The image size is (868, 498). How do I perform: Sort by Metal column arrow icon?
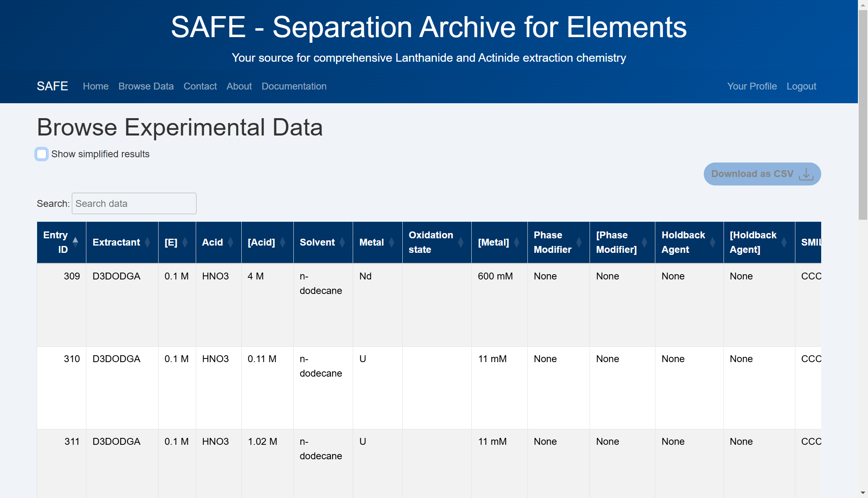click(x=391, y=242)
